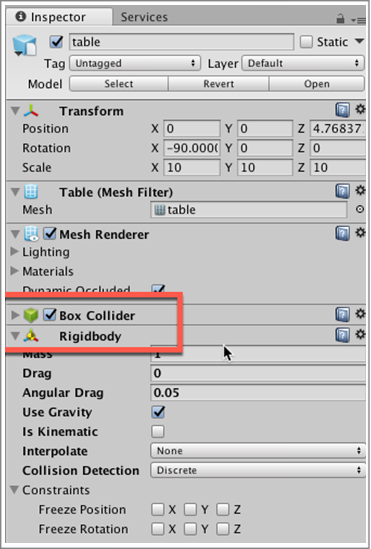Click the Rigidbody help book icon
The height and width of the screenshot is (549, 371).
click(343, 335)
